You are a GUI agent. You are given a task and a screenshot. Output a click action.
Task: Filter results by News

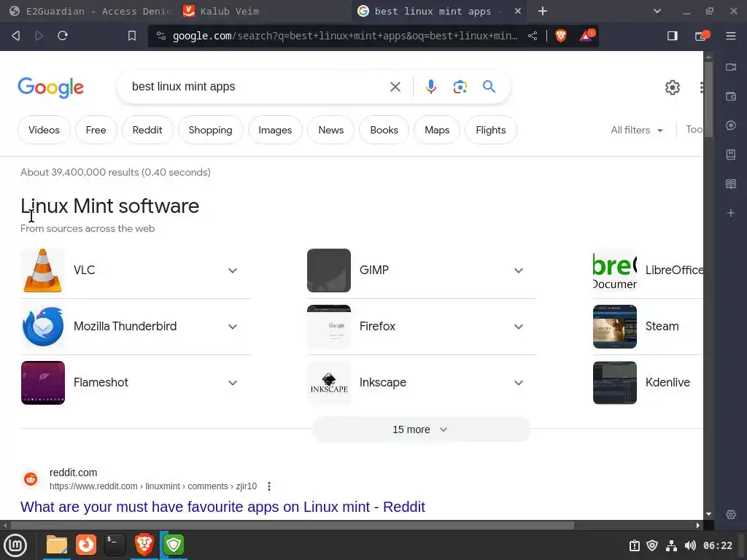click(330, 130)
